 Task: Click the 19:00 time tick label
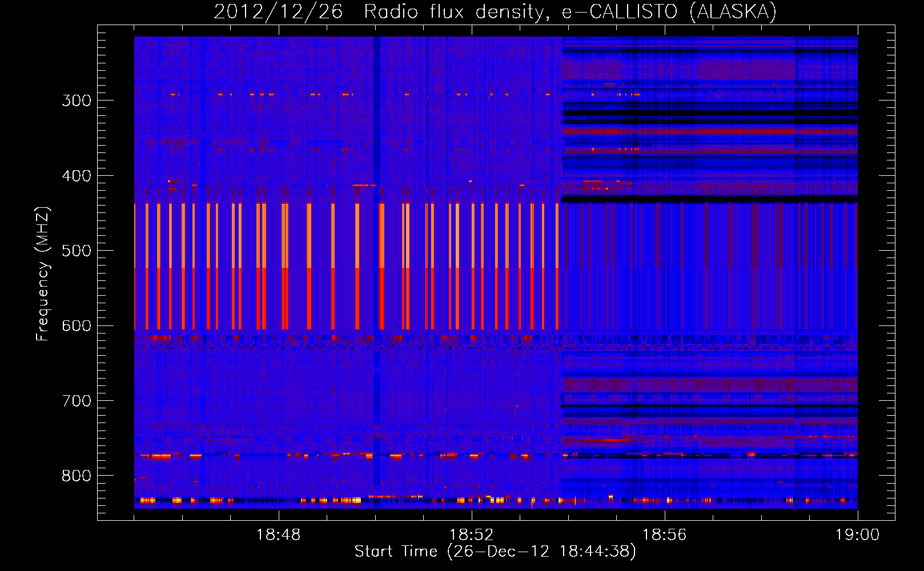[x=857, y=535]
